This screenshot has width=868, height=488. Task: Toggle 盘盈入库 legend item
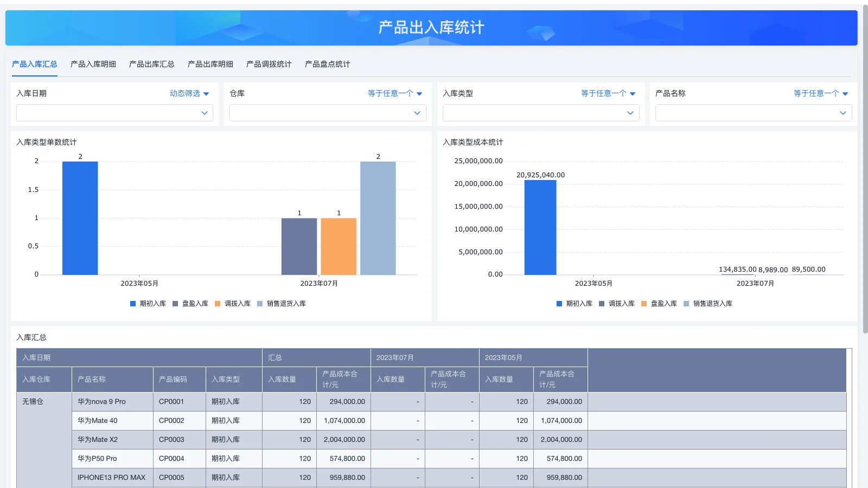tap(191, 304)
